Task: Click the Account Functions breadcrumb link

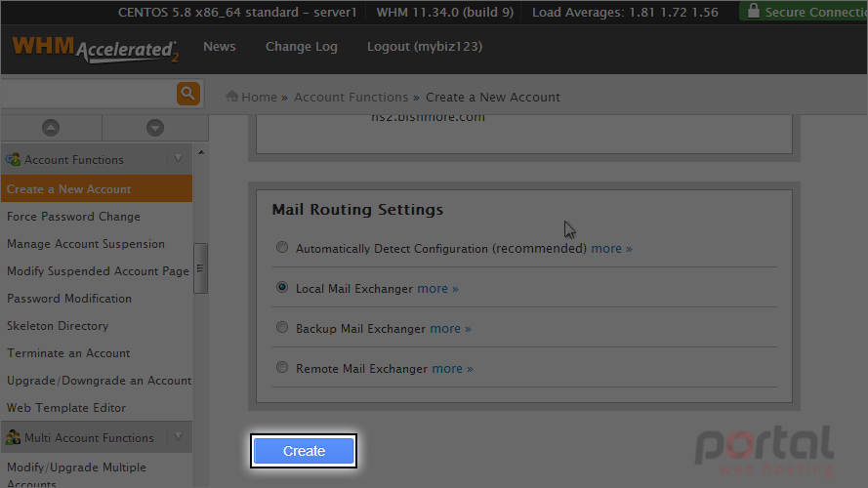Action: (351, 97)
